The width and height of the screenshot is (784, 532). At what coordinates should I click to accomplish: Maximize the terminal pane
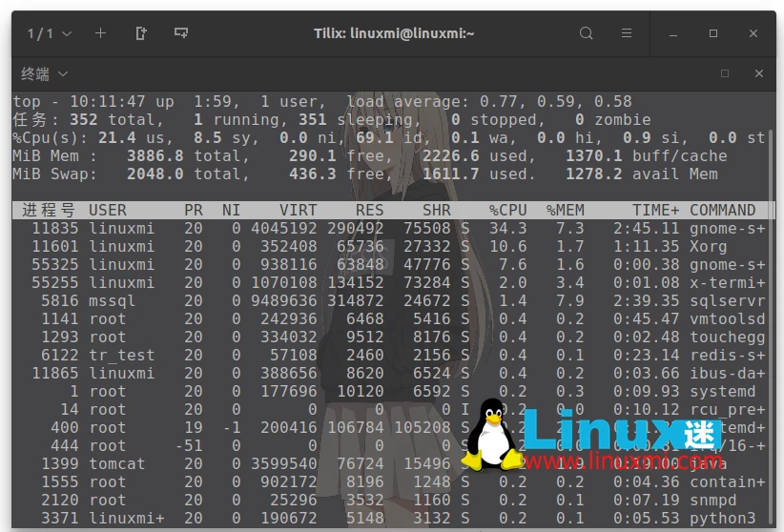tap(725, 73)
